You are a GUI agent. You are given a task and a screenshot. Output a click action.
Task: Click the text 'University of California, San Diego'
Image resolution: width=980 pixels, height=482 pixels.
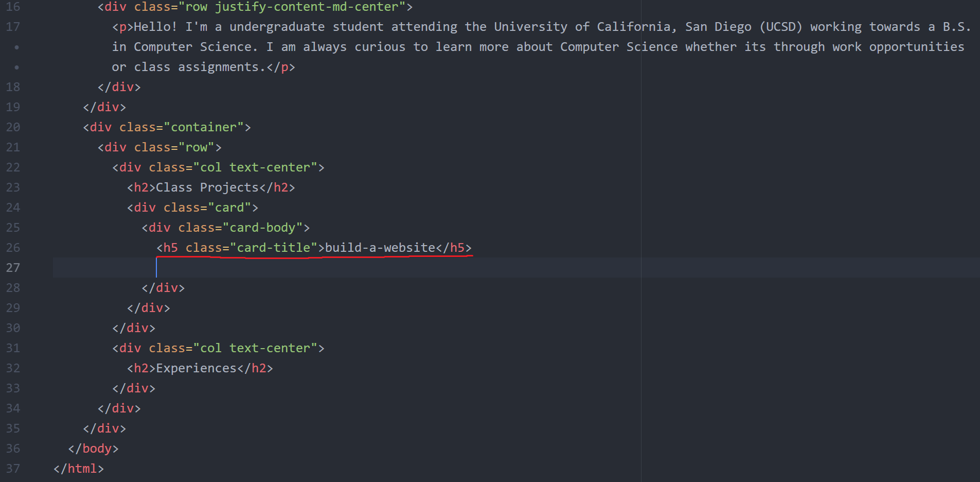(622, 27)
